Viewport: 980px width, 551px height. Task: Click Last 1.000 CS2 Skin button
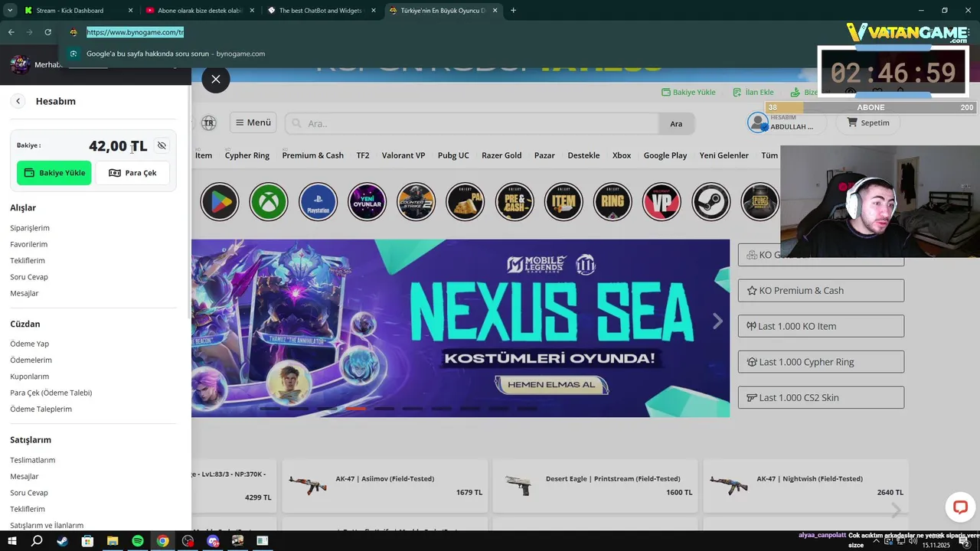pos(821,397)
